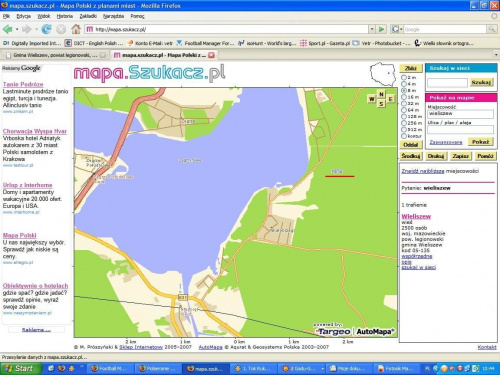500x375 pixels.
Task: Open the Konto E-Mail bookmark
Action: click(x=150, y=43)
